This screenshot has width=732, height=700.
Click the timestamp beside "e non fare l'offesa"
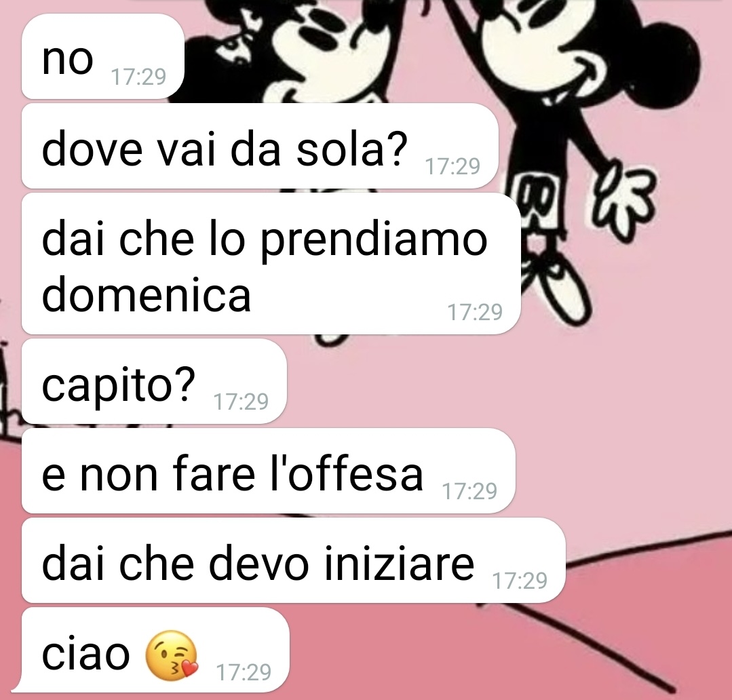coord(469,491)
